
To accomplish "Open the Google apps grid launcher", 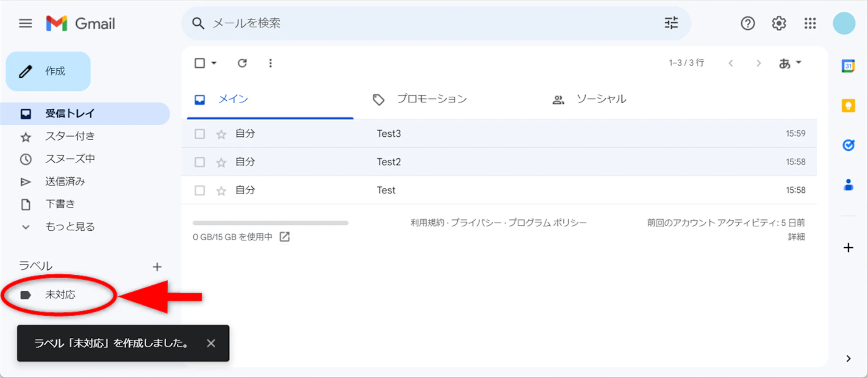I will (x=810, y=23).
